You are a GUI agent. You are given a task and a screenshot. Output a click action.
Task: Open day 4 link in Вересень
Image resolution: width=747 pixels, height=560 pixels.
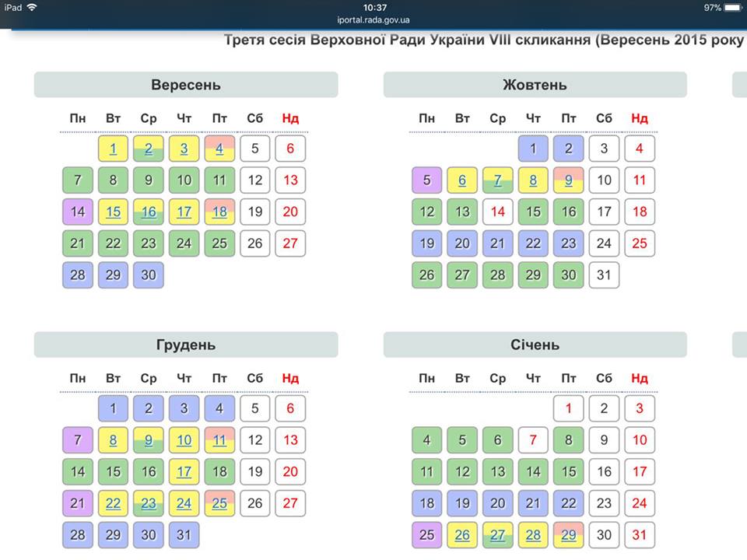219,149
